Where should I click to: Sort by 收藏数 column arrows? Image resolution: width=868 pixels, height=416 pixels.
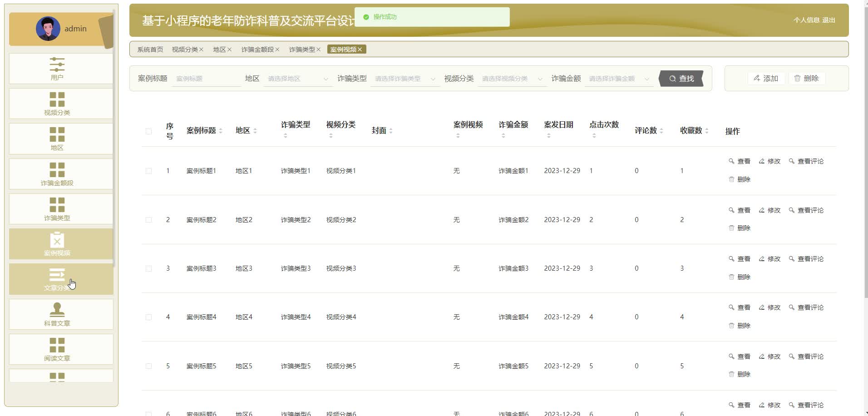pyautogui.click(x=707, y=131)
